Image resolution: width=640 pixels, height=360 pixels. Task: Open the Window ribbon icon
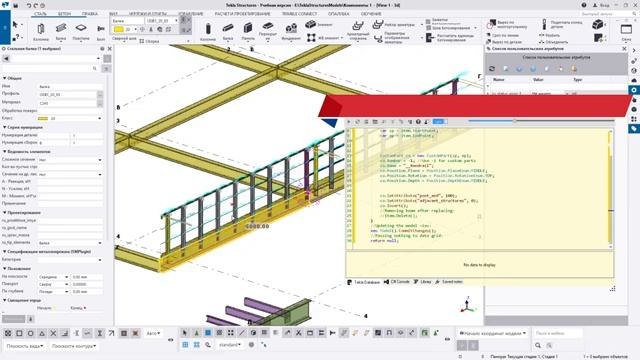click(626, 29)
